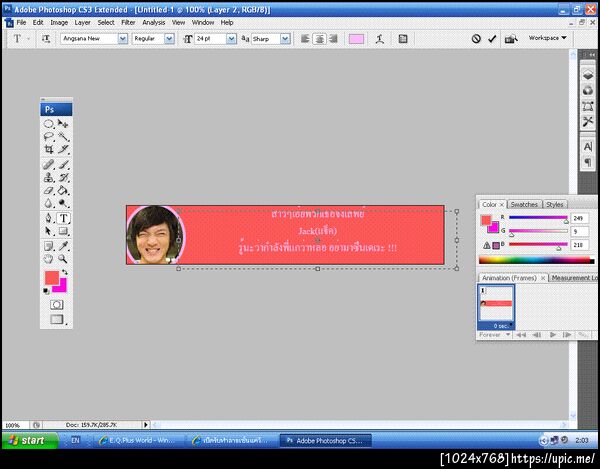Select the Elliptical Marquee tool
Image resolution: width=600 pixels, height=469 pixels.
pyautogui.click(x=49, y=124)
